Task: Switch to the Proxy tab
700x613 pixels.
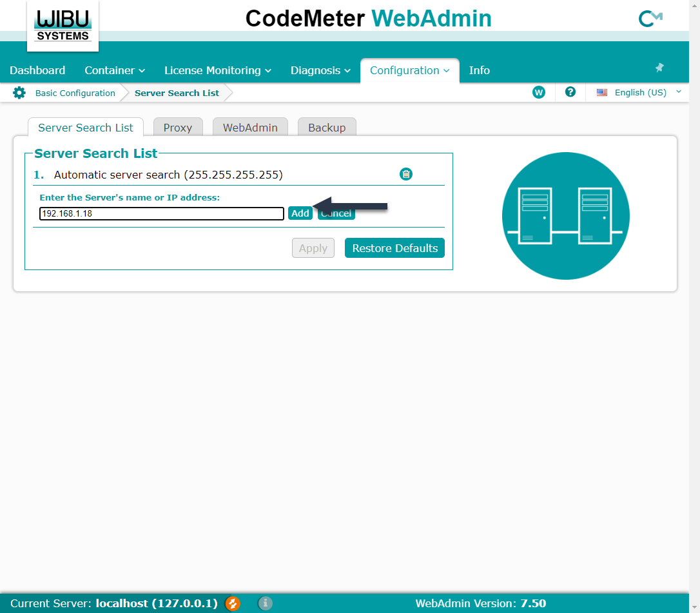Action: (x=177, y=128)
